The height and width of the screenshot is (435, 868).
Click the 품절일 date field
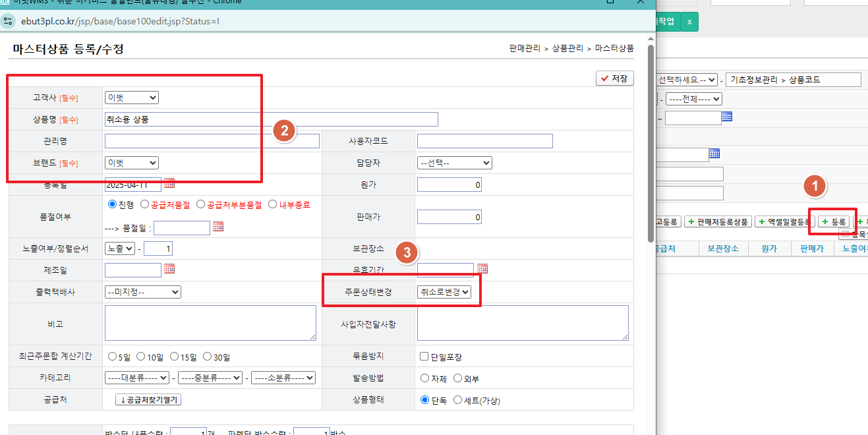click(x=182, y=227)
